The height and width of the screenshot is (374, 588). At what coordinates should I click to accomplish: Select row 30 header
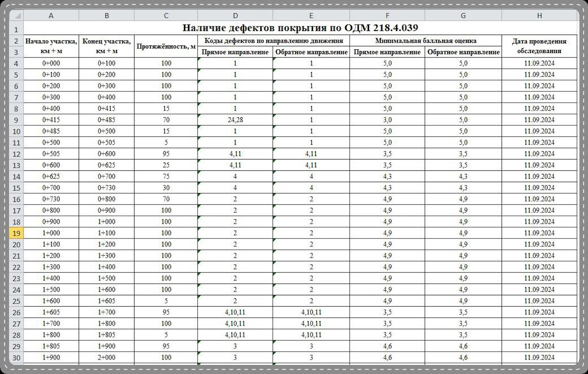pos(16,358)
